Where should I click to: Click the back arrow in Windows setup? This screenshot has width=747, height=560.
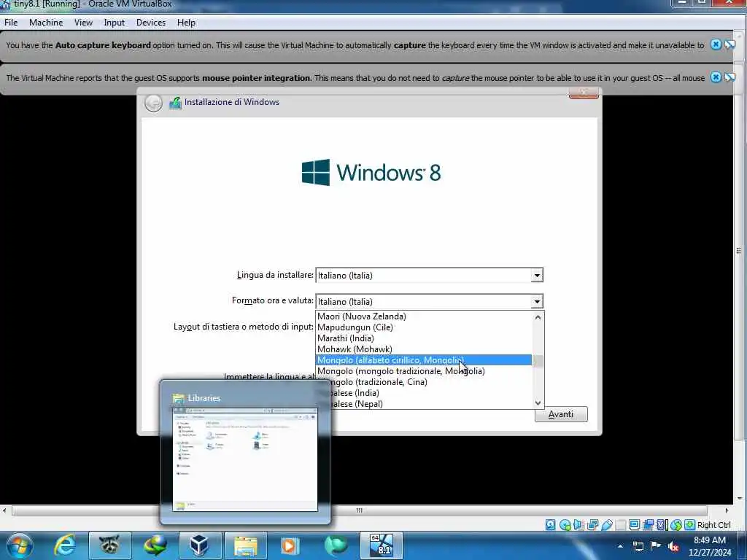coord(153,103)
